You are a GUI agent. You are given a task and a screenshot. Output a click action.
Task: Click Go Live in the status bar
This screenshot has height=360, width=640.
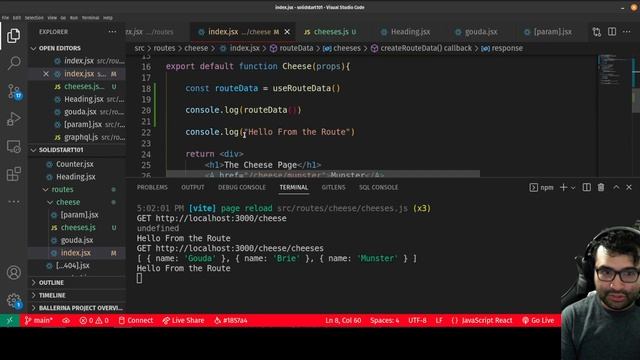[x=538, y=321]
